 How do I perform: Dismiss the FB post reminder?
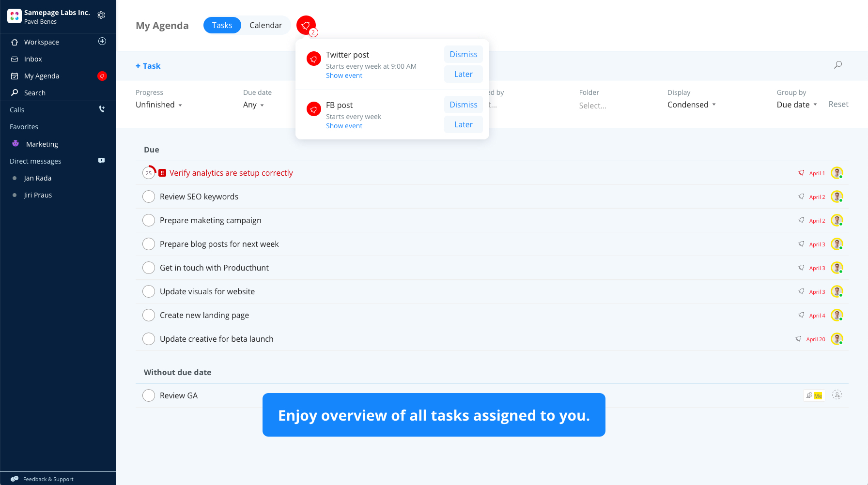[x=464, y=105]
